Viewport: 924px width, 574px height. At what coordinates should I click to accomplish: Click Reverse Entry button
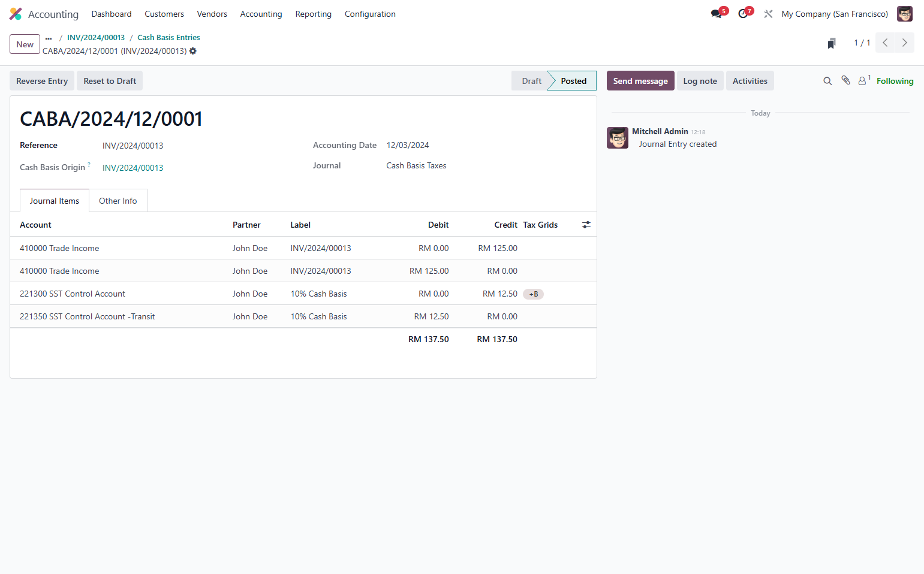pos(42,81)
